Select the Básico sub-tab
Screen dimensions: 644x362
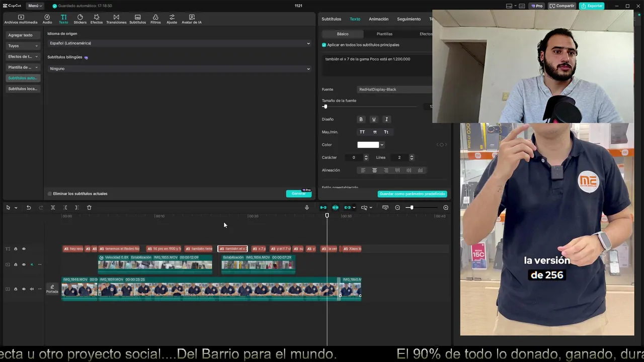point(343,34)
